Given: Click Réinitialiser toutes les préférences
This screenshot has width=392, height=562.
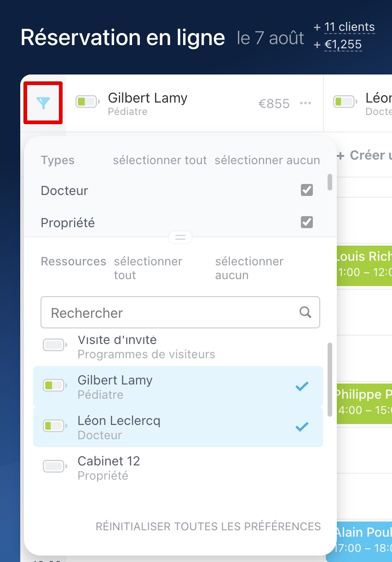Looking at the screenshot, I should pos(208,527).
